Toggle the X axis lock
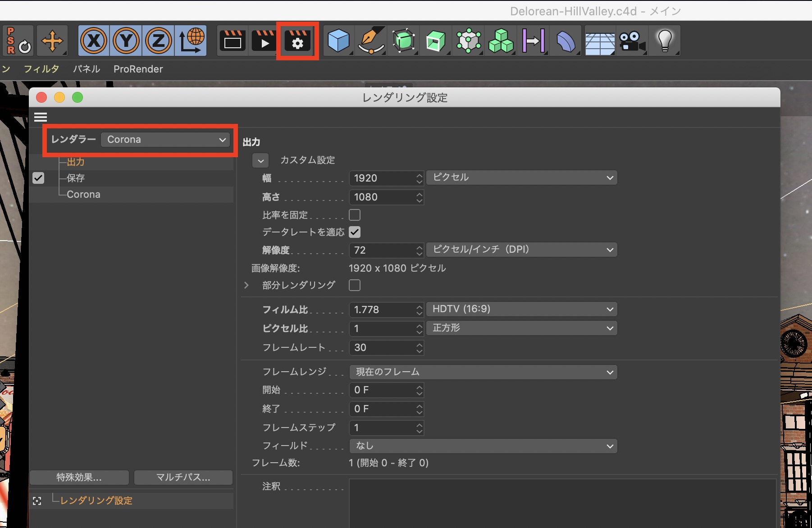 pos(94,41)
